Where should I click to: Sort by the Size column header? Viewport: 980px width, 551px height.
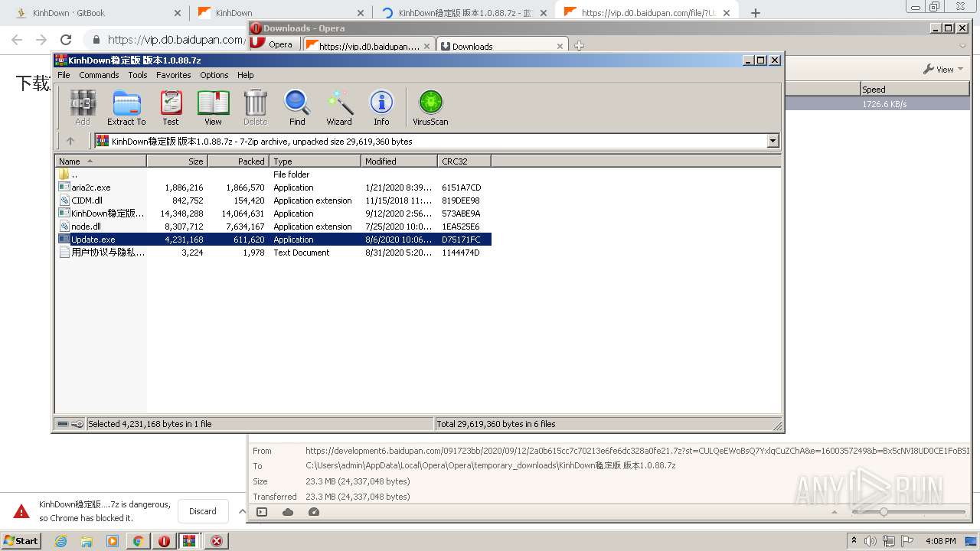point(177,161)
